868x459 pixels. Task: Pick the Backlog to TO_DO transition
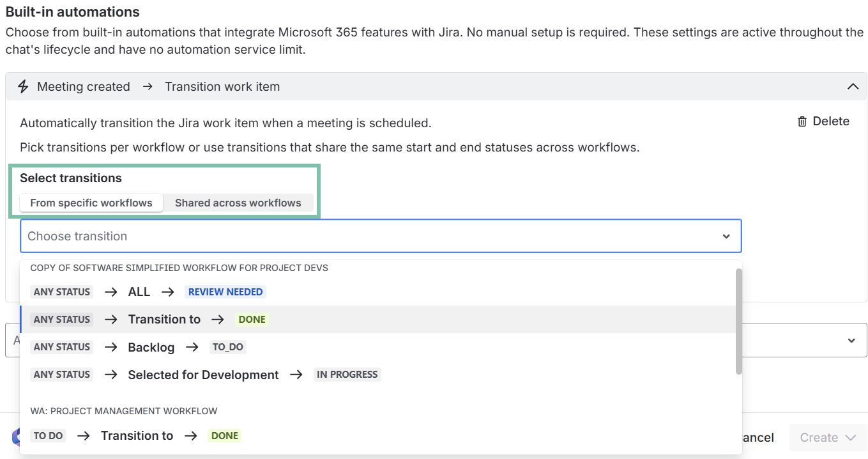click(x=151, y=347)
